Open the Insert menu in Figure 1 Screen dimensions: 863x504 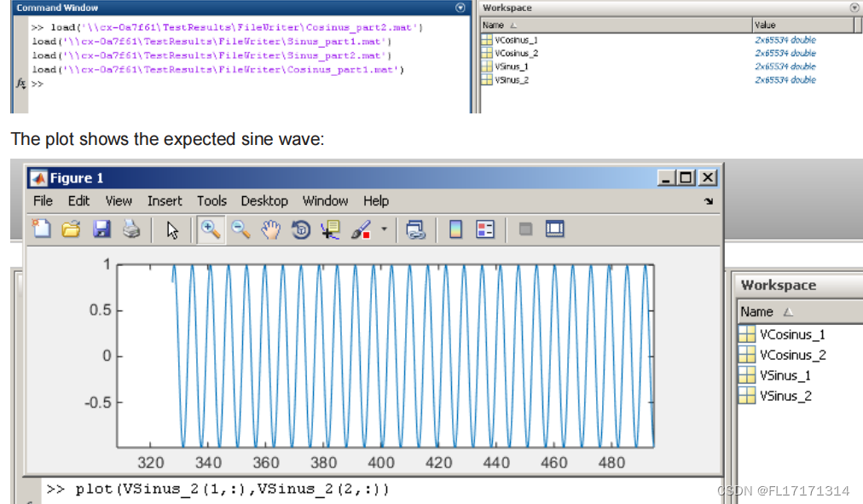click(165, 201)
